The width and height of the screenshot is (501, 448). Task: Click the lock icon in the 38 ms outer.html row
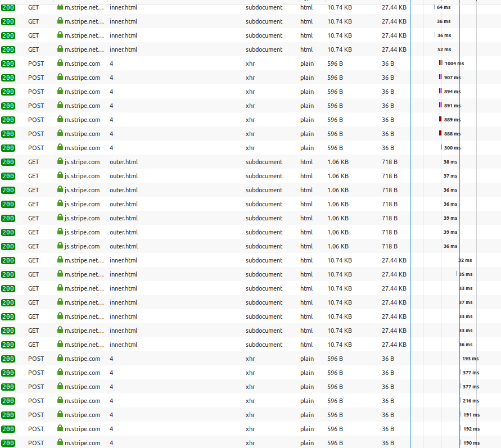point(60,161)
